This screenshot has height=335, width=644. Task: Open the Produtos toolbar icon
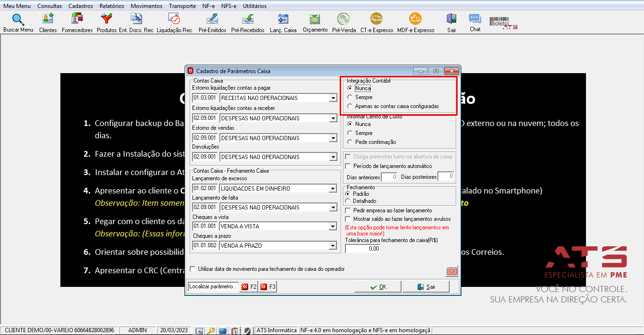[107, 22]
